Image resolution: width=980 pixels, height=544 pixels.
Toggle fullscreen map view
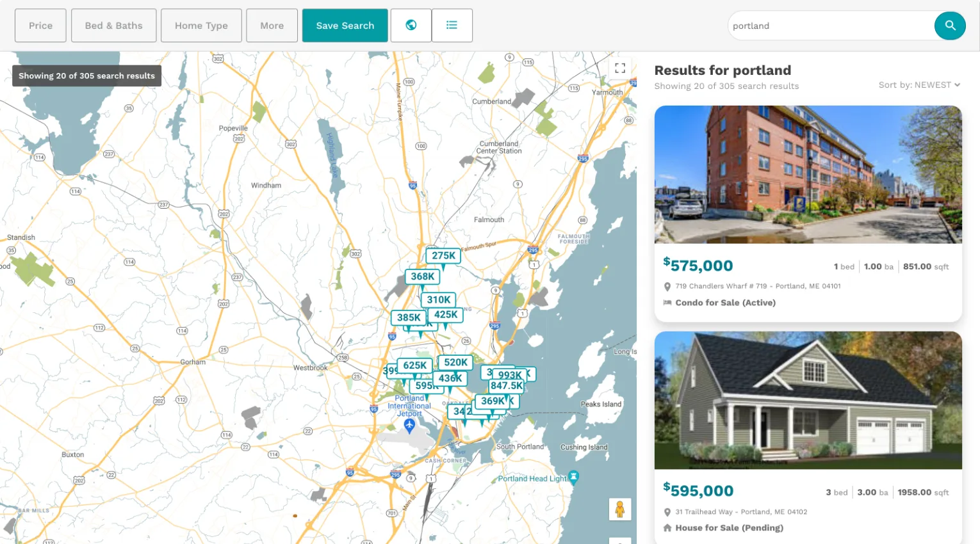pyautogui.click(x=619, y=68)
